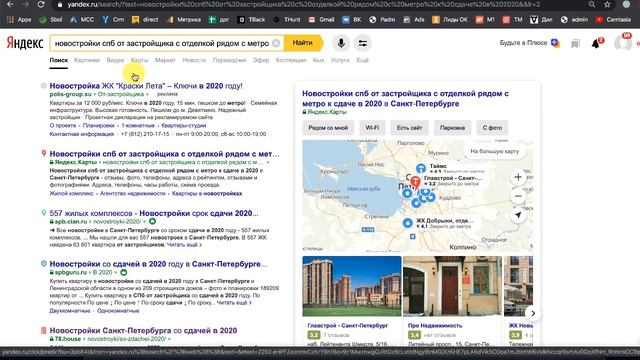Open the Квартиры-студии sitelink

[184, 126]
